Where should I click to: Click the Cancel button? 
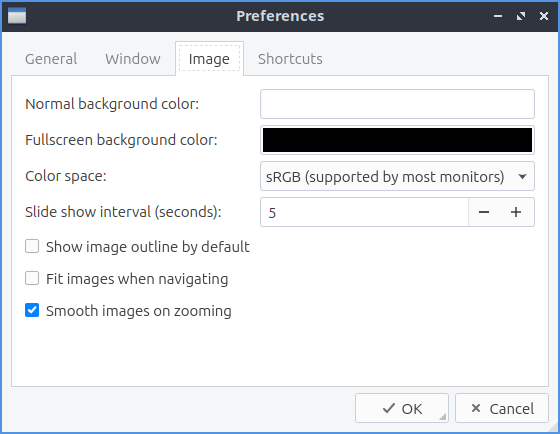[502, 408]
